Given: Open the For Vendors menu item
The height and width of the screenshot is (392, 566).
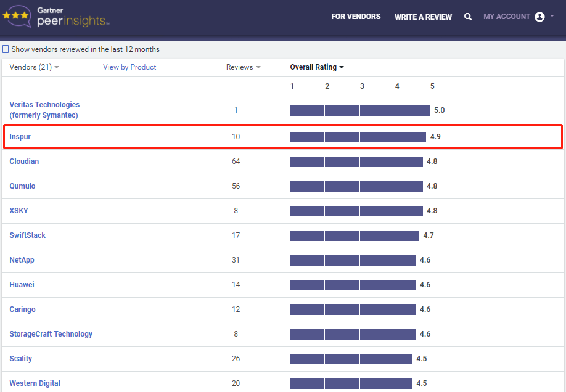Looking at the screenshot, I should [356, 17].
